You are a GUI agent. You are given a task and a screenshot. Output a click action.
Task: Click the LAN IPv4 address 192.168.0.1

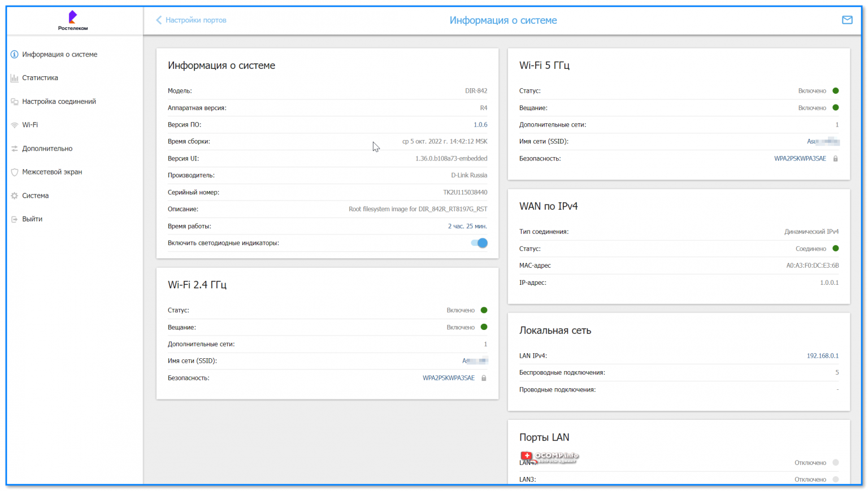tap(822, 356)
